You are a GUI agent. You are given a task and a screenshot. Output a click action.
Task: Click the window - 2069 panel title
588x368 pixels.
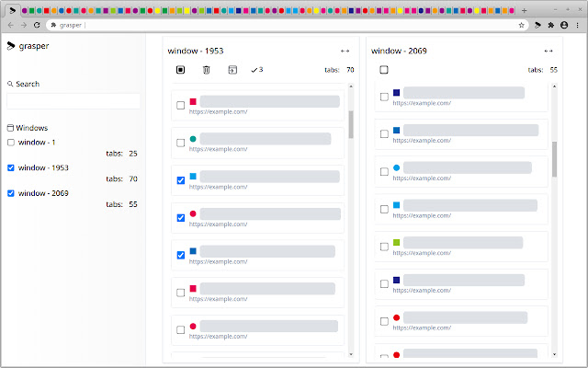(x=399, y=52)
